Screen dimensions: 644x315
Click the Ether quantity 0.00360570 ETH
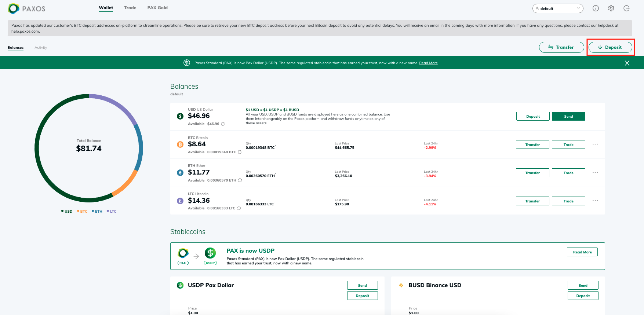point(261,176)
